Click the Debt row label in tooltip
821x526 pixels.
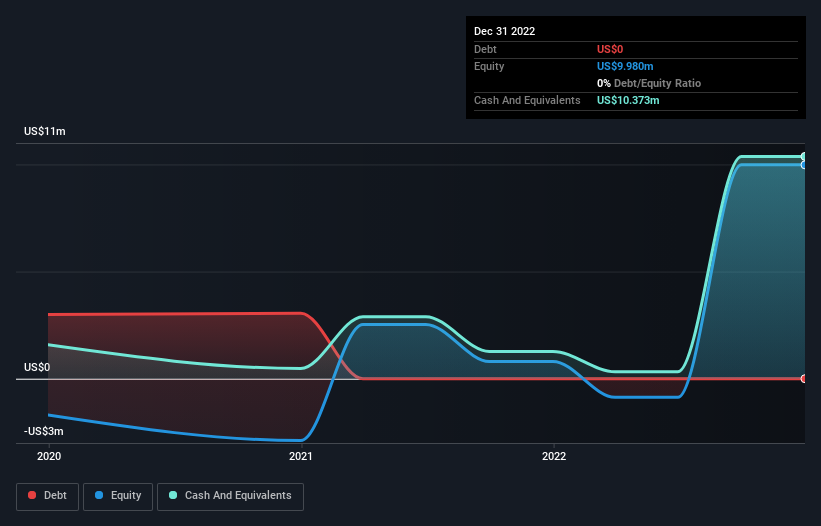click(x=485, y=49)
